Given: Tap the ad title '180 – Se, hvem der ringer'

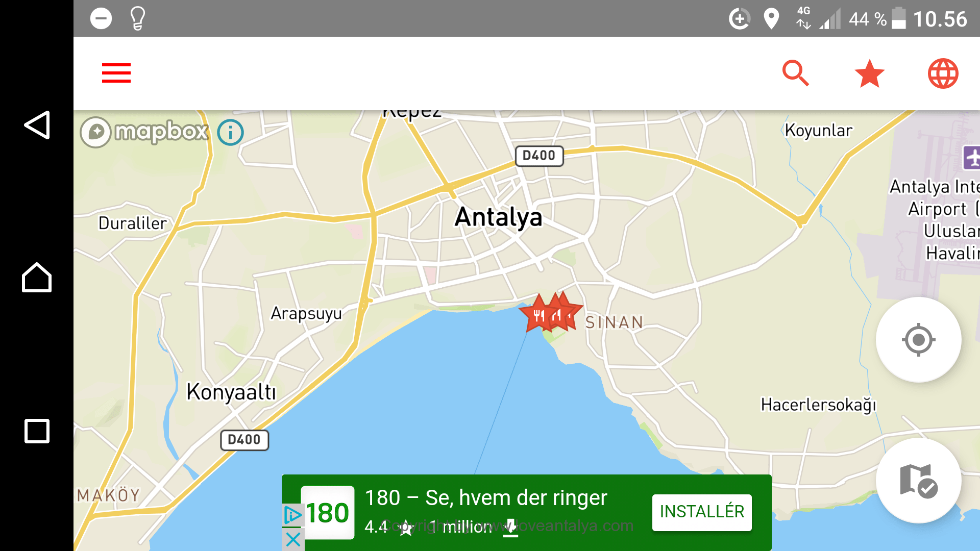Looking at the screenshot, I should [486, 498].
